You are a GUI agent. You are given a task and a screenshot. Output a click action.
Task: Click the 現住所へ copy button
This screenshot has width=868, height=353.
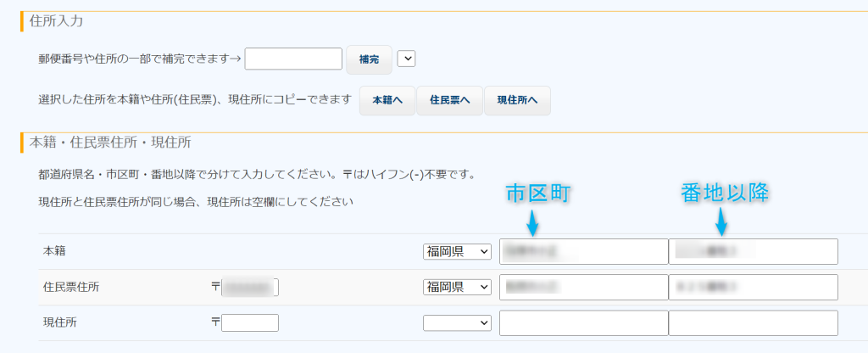point(516,100)
